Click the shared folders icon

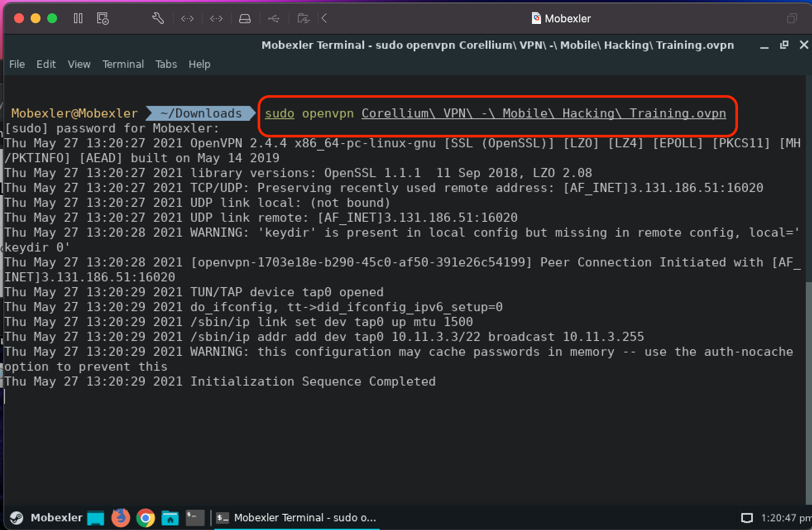pos(304,18)
